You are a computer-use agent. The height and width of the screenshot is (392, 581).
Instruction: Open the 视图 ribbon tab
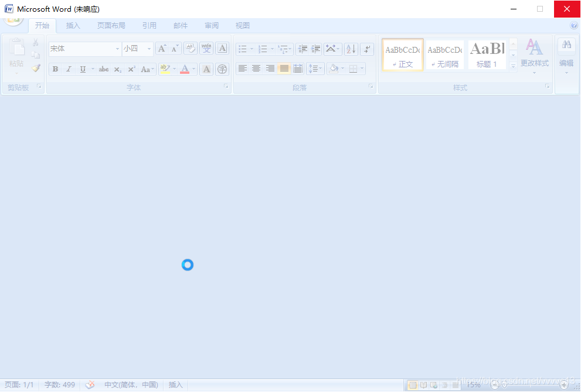[242, 25]
